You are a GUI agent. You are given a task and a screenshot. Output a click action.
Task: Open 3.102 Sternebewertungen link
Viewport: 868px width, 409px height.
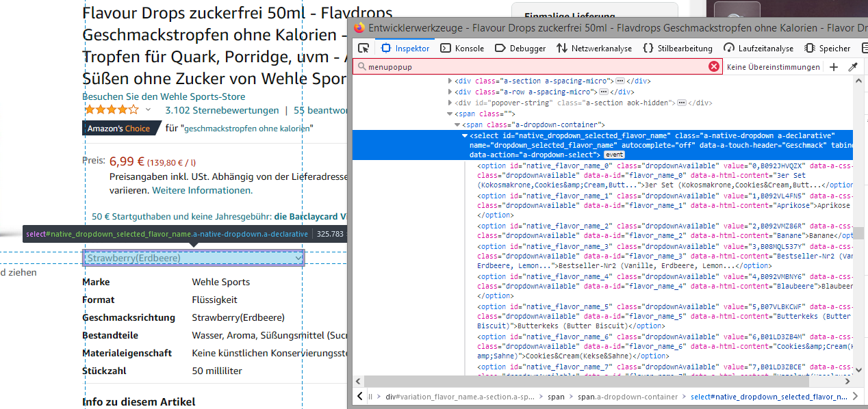222,110
